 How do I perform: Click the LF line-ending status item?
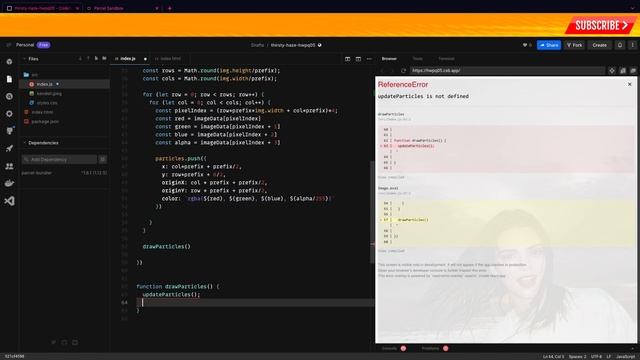tap(609, 357)
